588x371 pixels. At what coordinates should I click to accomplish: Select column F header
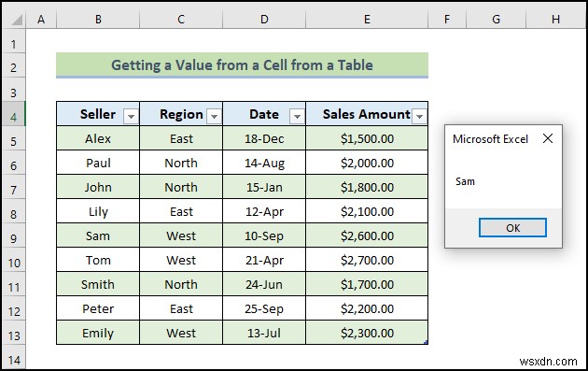[x=447, y=19]
